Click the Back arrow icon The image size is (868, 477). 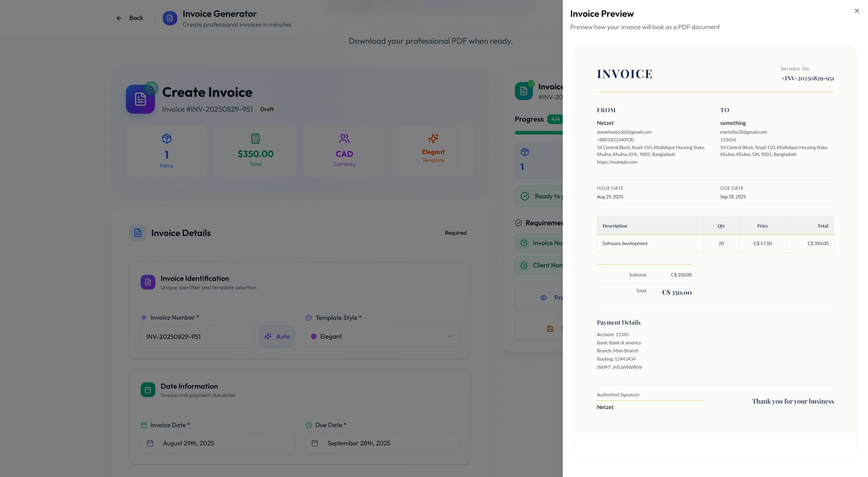[x=119, y=18]
